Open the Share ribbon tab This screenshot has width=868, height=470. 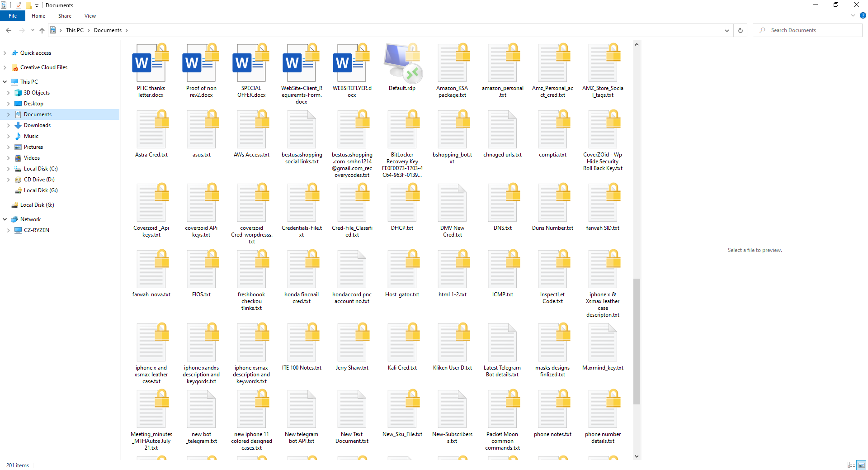pos(65,16)
